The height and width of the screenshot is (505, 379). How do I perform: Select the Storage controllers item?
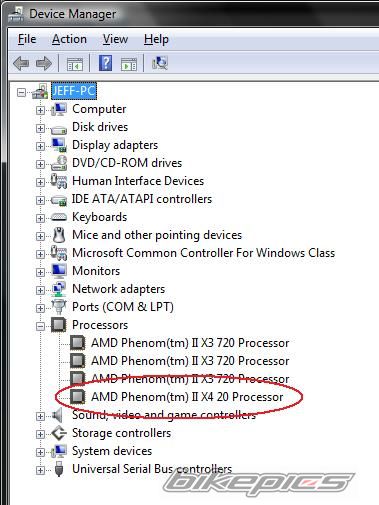(121, 433)
